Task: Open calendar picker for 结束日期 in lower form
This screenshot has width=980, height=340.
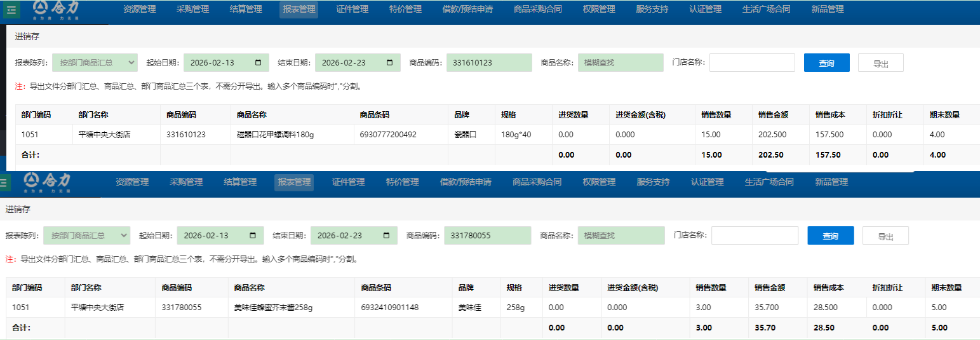Action: 386,236
